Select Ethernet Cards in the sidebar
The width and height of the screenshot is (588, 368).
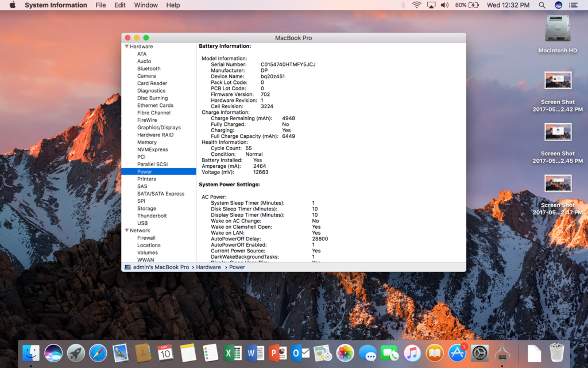point(155,105)
